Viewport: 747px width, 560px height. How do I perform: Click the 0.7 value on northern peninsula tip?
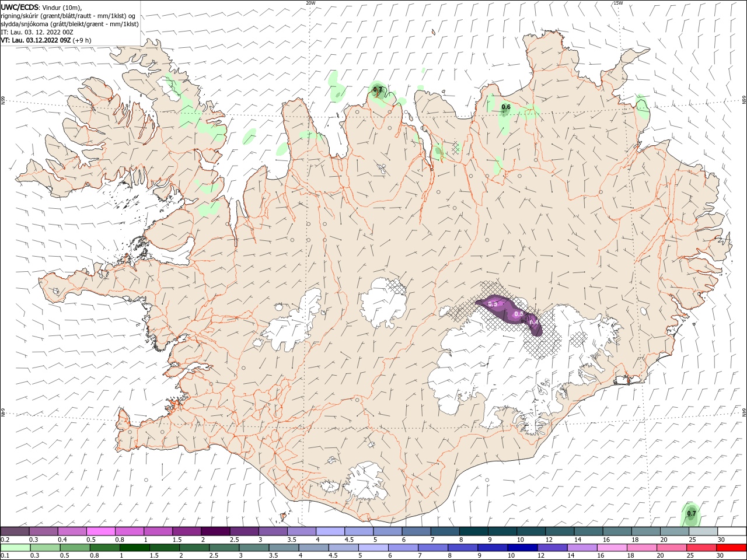(x=378, y=90)
